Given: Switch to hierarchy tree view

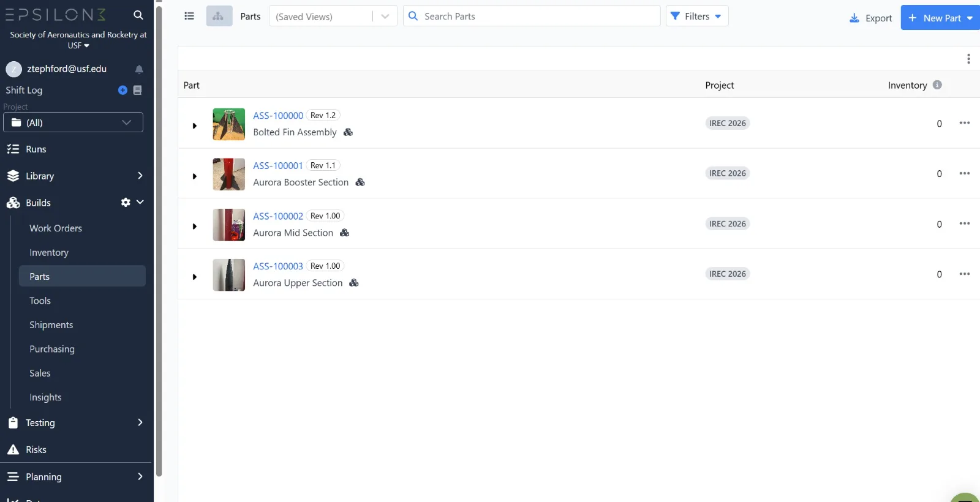Looking at the screenshot, I should [219, 17].
